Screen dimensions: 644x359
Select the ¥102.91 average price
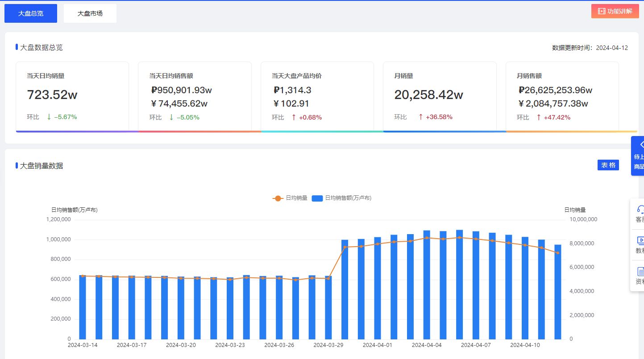tap(291, 103)
